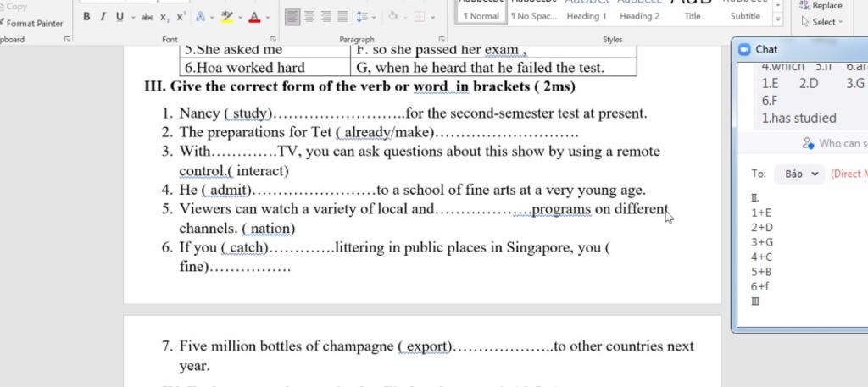Screen dimensions: 868x387
Task: Apply subscript formatting
Action: coord(164,17)
